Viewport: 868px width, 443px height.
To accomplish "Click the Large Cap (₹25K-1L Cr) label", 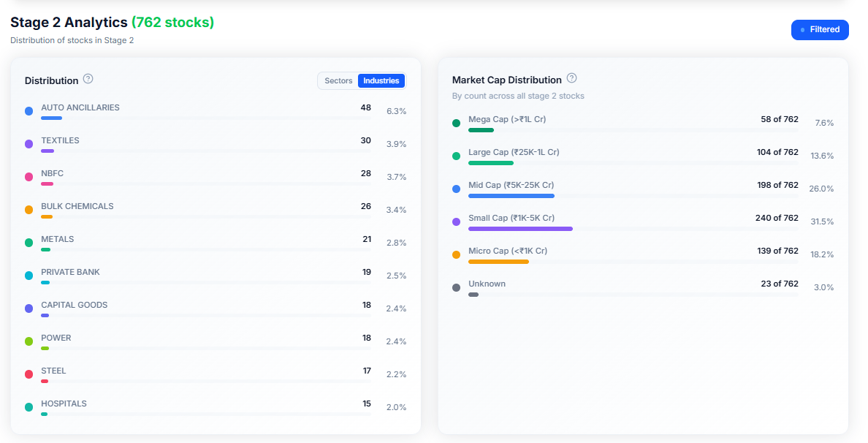I will [514, 152].
